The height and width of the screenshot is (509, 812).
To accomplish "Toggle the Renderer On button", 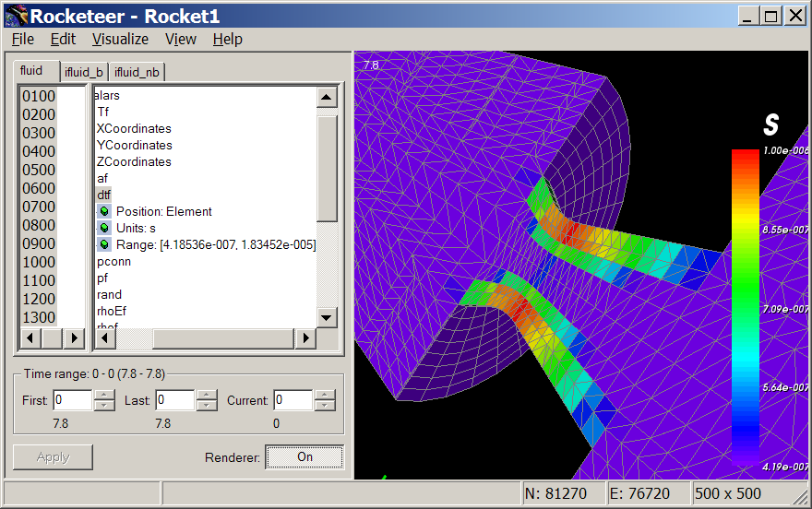I will [x=304, y=457].
